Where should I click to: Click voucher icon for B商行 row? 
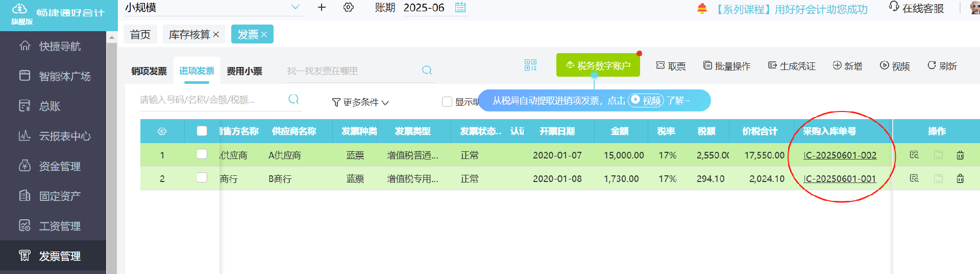click(938, 178)
